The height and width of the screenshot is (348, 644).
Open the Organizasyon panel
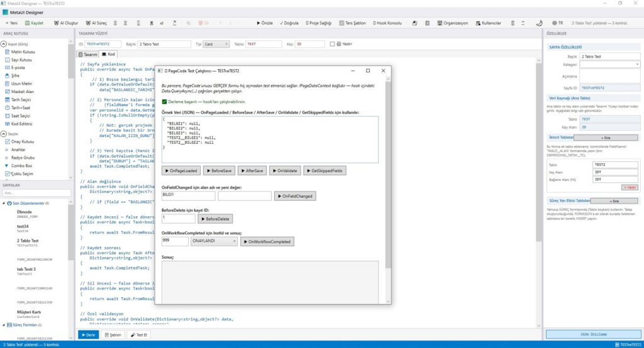[452, 23]
